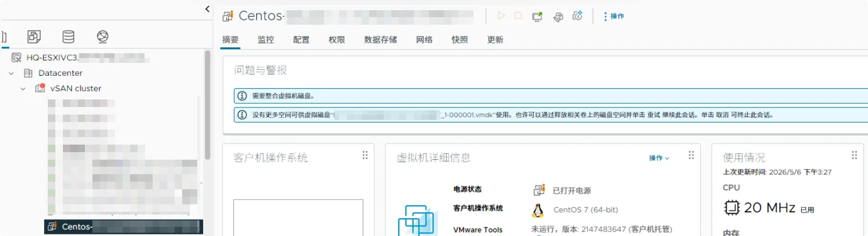Switch to the 网络 tab

pos(424,40)
